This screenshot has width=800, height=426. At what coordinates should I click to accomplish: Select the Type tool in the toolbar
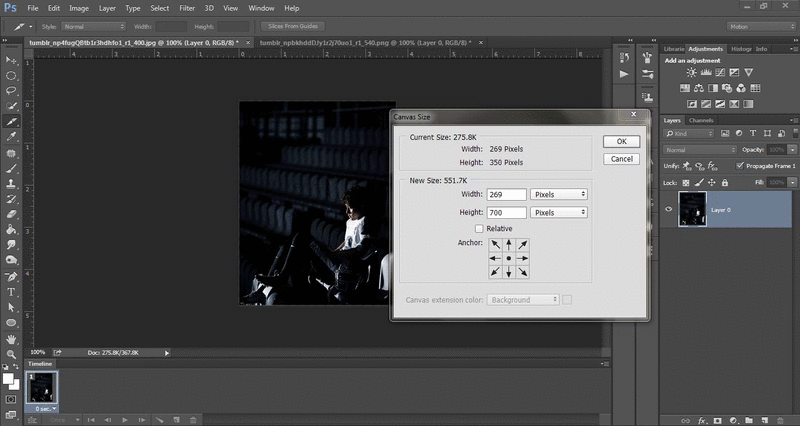coord(11,292)
